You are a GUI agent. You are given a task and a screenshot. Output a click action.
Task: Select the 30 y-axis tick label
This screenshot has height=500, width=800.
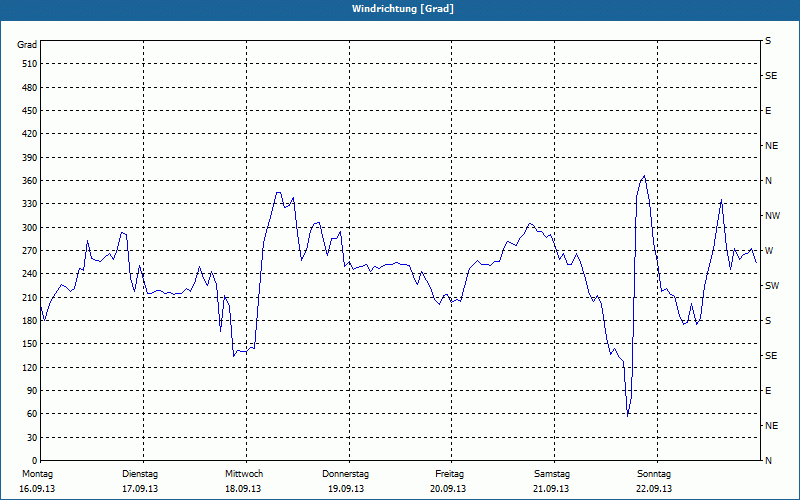(x=32, y=438)
